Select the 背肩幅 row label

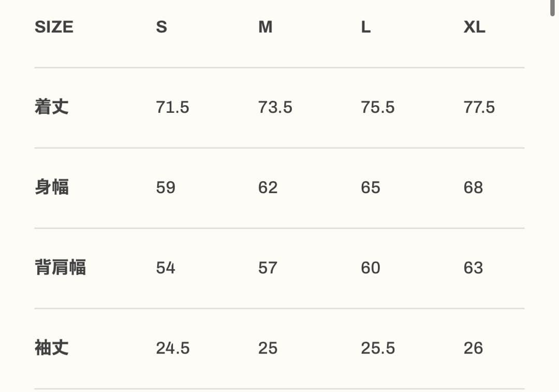click(x=60, y=268)
